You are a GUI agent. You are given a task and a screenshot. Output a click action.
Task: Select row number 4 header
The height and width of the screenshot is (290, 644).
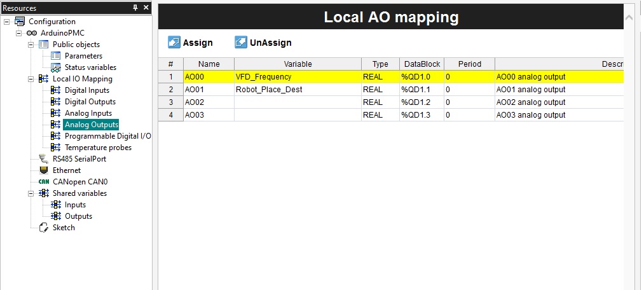coord(171,115)
